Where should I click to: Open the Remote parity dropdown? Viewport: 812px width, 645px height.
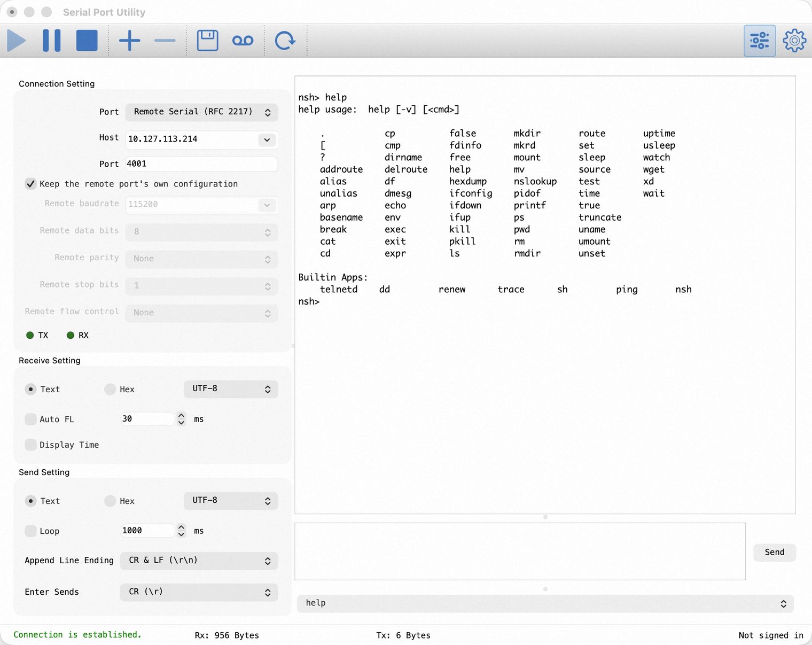tap(202, 259)
